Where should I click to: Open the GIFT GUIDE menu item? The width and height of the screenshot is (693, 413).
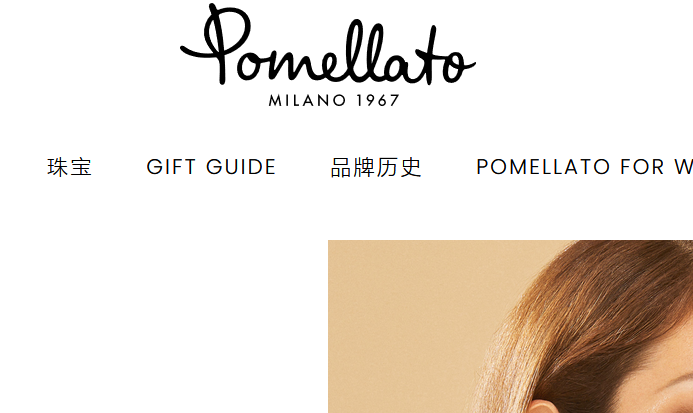coord(211,167)
